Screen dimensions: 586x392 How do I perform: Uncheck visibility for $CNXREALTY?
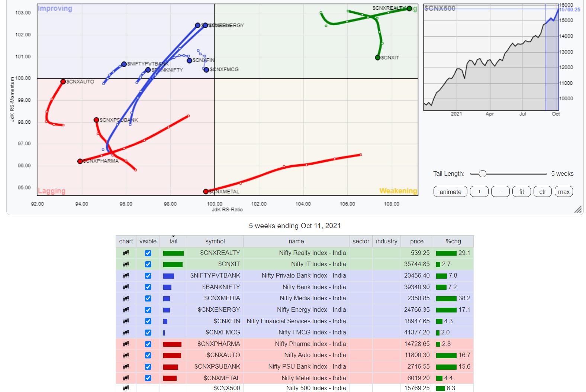coord(148,253)
